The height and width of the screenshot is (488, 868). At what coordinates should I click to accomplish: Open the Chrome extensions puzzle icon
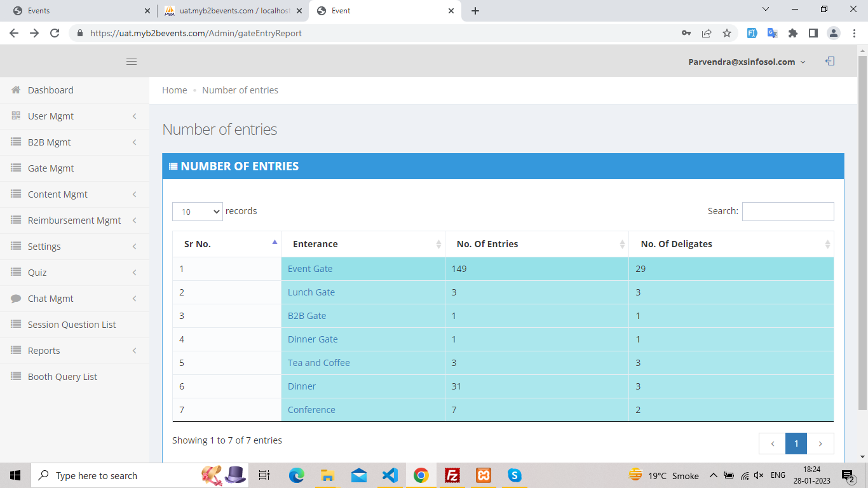793,33
